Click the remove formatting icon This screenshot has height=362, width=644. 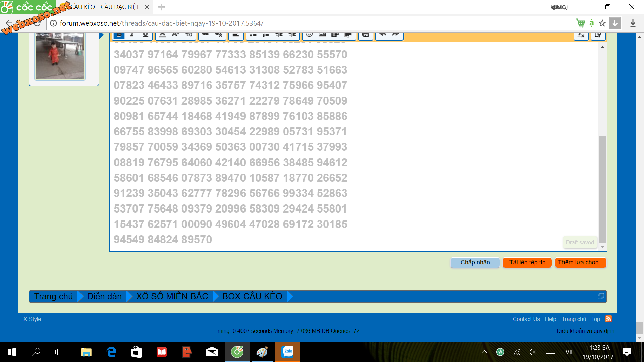(x=581, y=35)
